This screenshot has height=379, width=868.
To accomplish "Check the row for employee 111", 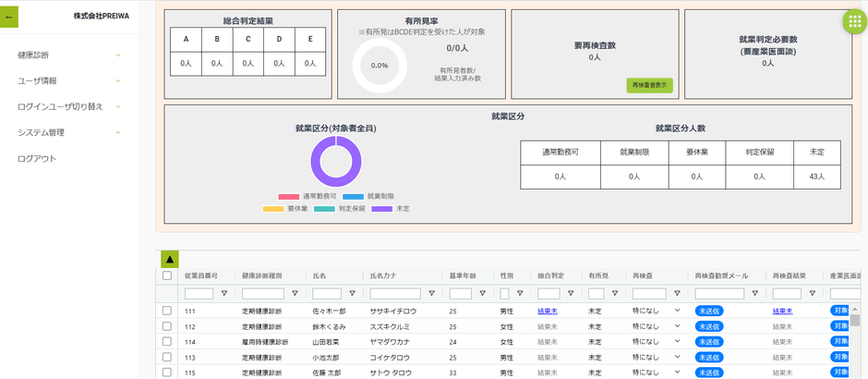I will (x=167, y=311).
